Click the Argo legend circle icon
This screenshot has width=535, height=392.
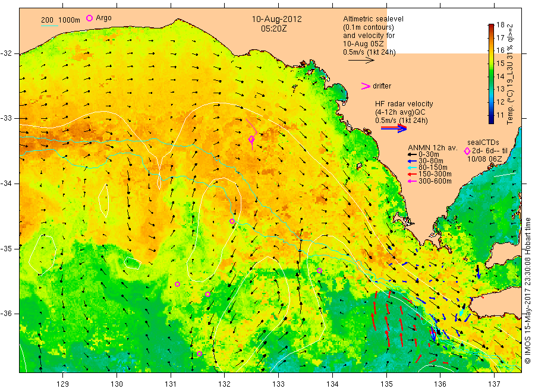[x=89, y=18]
